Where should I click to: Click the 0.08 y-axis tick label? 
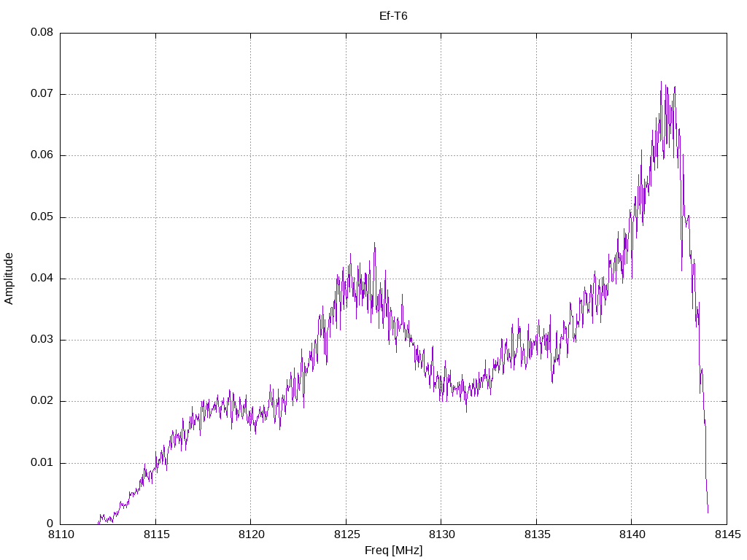point(42,33)
